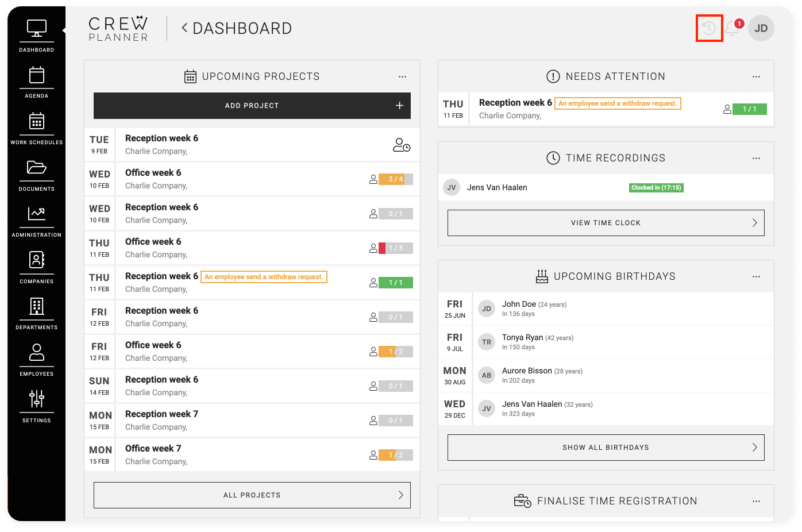This screenshot has height=532, width=802.
Task: Click orange 3/4 staffing bar for Office week 6
Action: click(x=395, y=179)
